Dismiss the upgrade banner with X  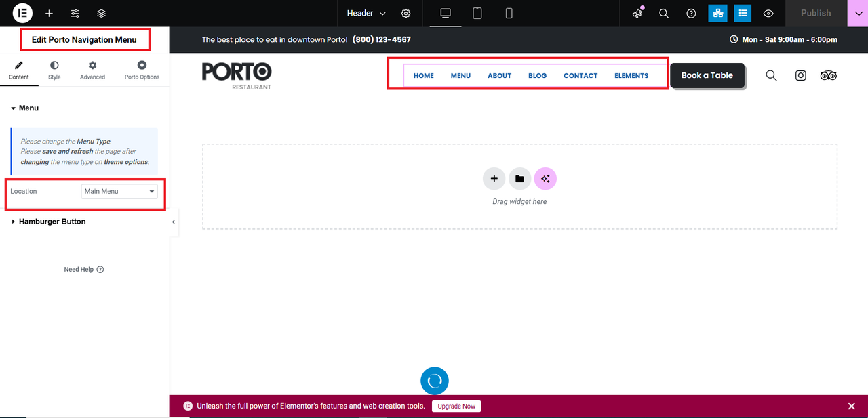pos(852,406)
